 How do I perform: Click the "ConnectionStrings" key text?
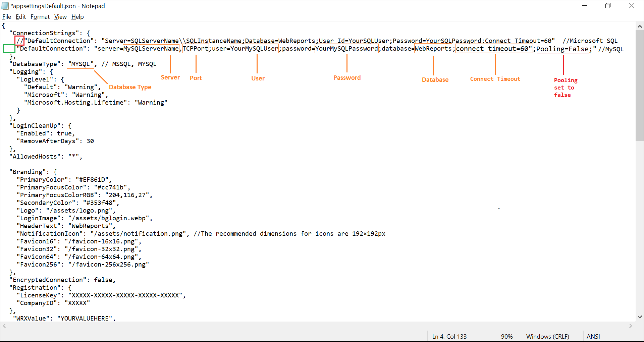coord(44,33)
